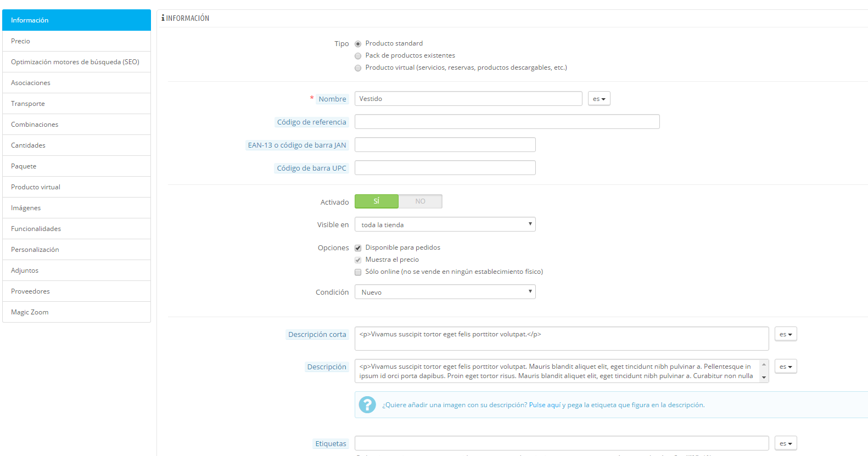Open the Precio tab
The image size is (868, 456).
(76, 41)
